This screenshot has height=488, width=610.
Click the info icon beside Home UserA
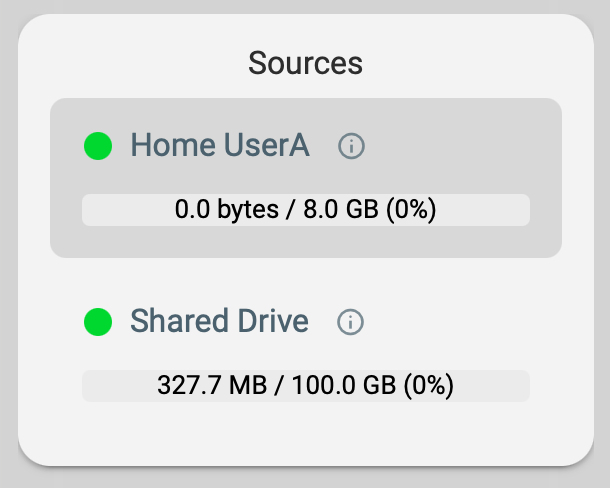(x=351, y=147)
